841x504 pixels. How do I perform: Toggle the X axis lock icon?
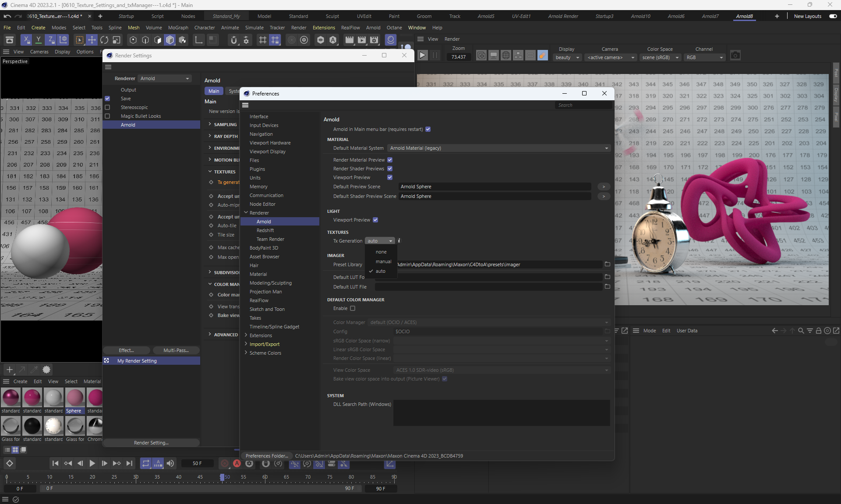pyautogui.click(x=26, y=40)
